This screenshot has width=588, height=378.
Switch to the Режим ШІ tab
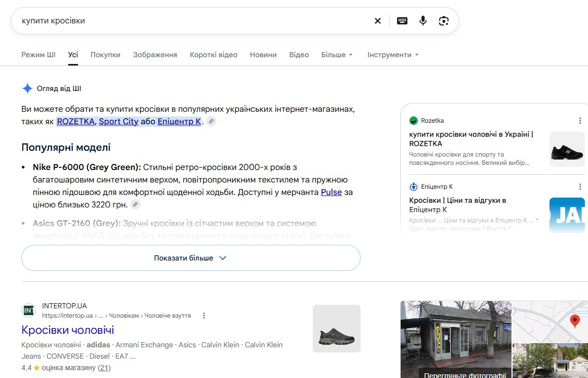coord(39,55)
